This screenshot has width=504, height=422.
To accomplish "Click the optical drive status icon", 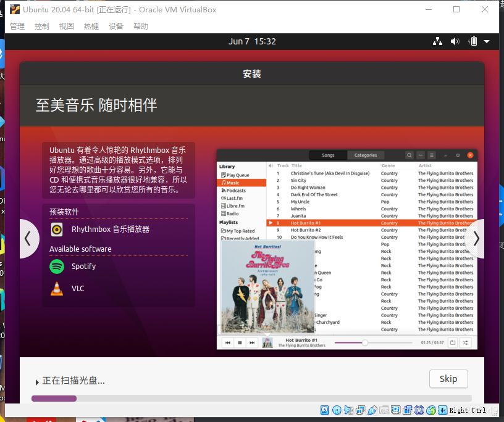I will point(337,410).
